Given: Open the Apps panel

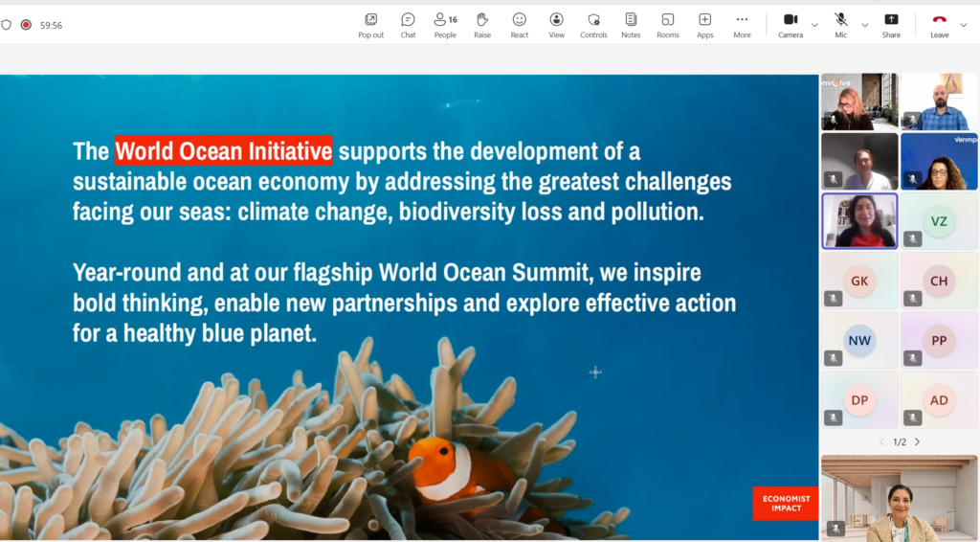Looking at the screenshot, I should coord(705,25).
